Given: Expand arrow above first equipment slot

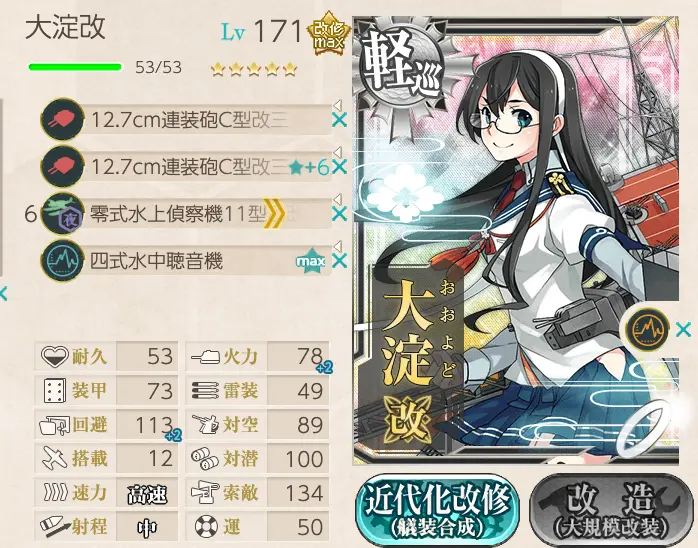Looking at the screenshot, I should click(x=337, y=106).
